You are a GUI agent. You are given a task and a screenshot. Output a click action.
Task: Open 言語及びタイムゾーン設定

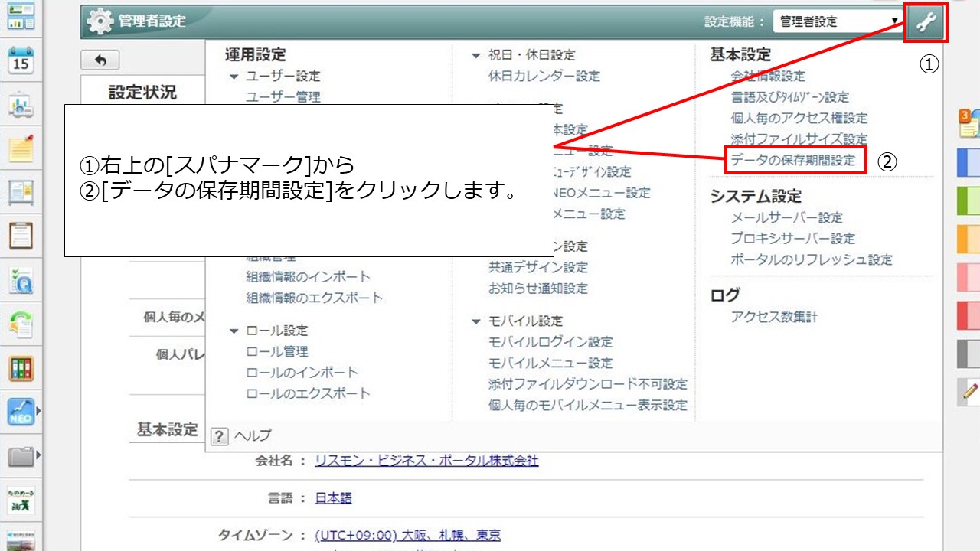(790, 97)
